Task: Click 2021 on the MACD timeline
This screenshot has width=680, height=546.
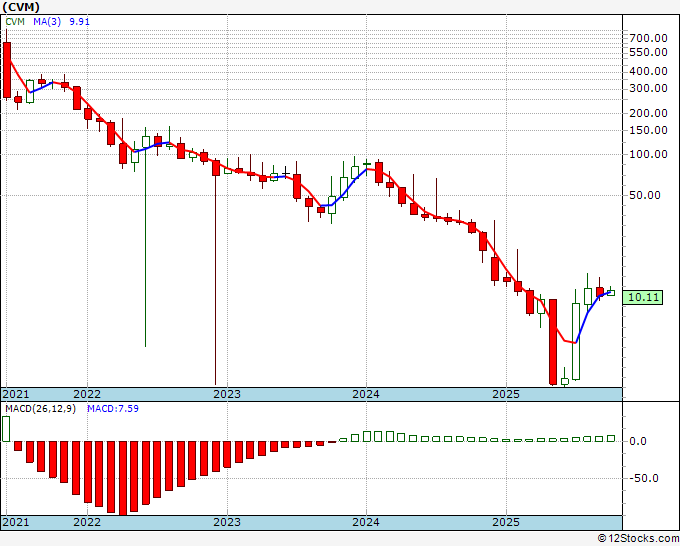Action: 16,522
